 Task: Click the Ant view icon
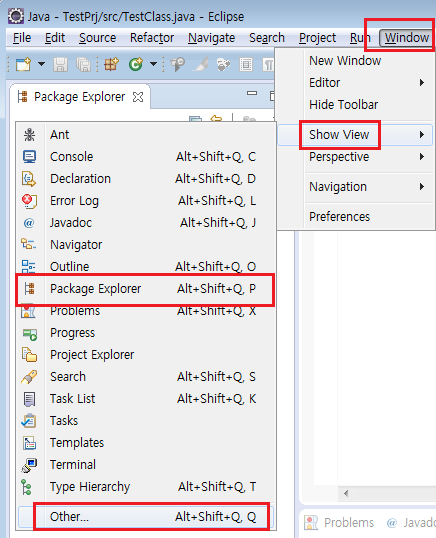[30, 135]
